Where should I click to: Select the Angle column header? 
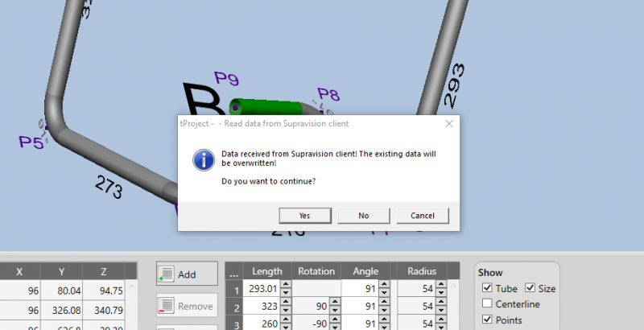point(365,271)
